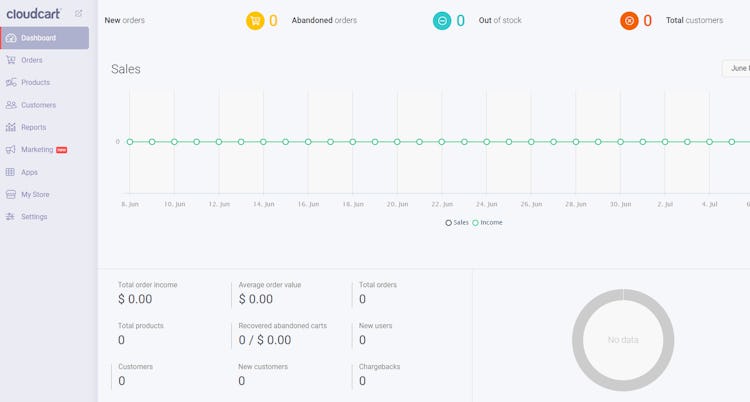Click the Marketing megaphone icon
Image resolution: width=750 pixels, height=402 pixels.
point(11,149)
